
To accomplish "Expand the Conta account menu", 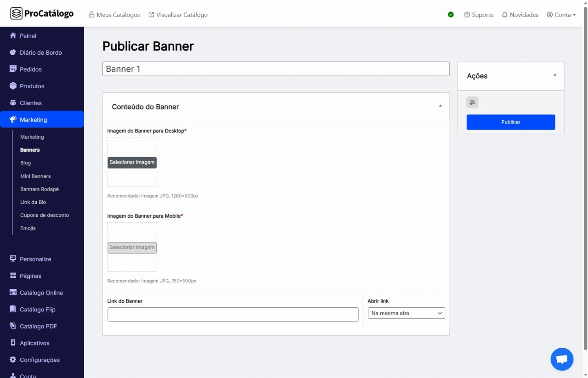I will tap(561, 15).
